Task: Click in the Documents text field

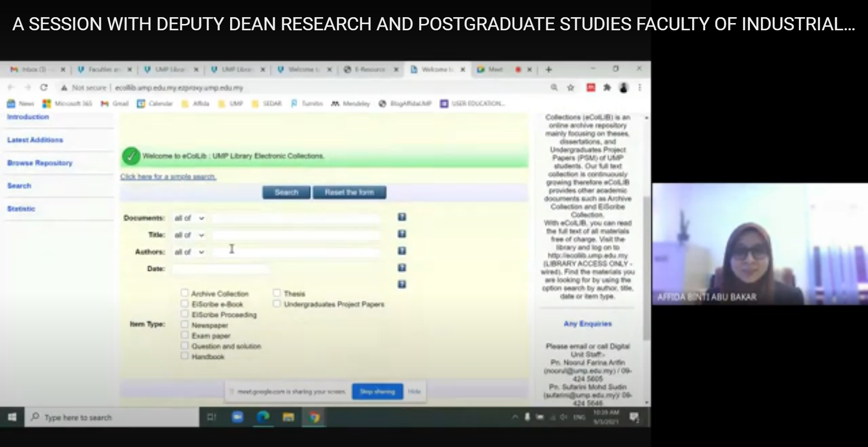Action: tap(296, 218)
